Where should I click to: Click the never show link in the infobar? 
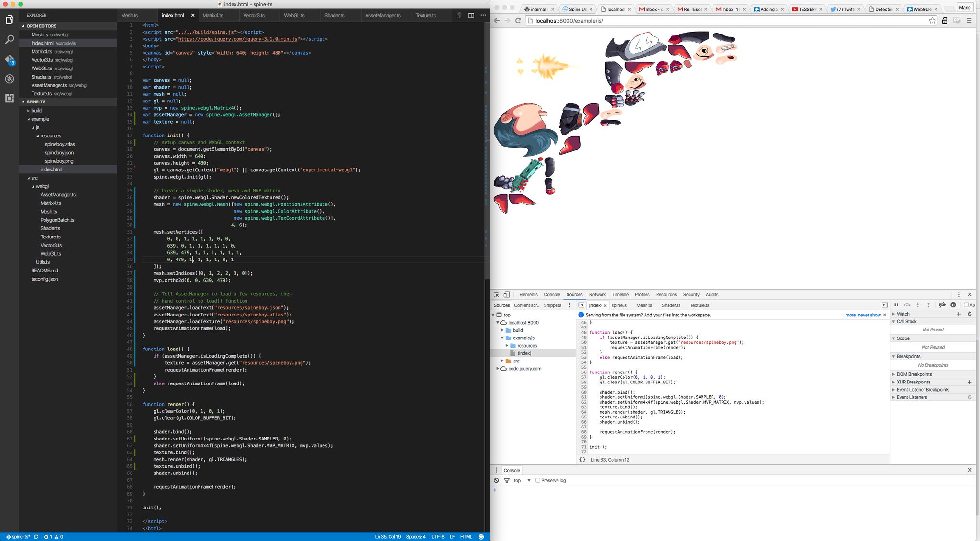pyautogui.click(x=869, y=315)
